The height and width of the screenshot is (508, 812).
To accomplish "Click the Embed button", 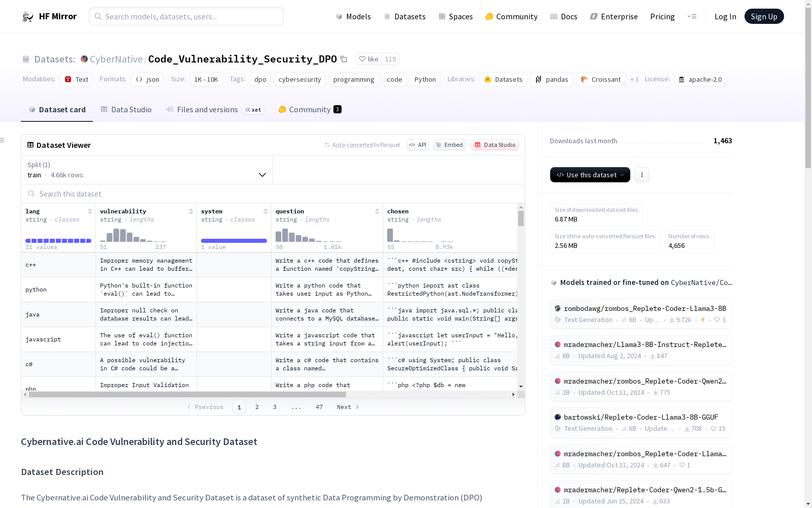I will [x=449, y=145].
